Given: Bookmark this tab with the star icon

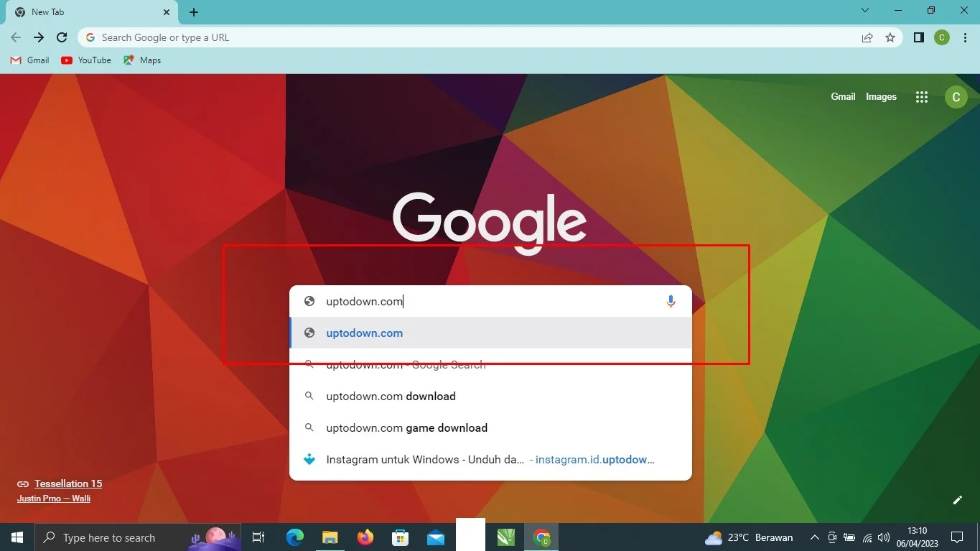Looking at the screenshot, I should pos(890,37).
